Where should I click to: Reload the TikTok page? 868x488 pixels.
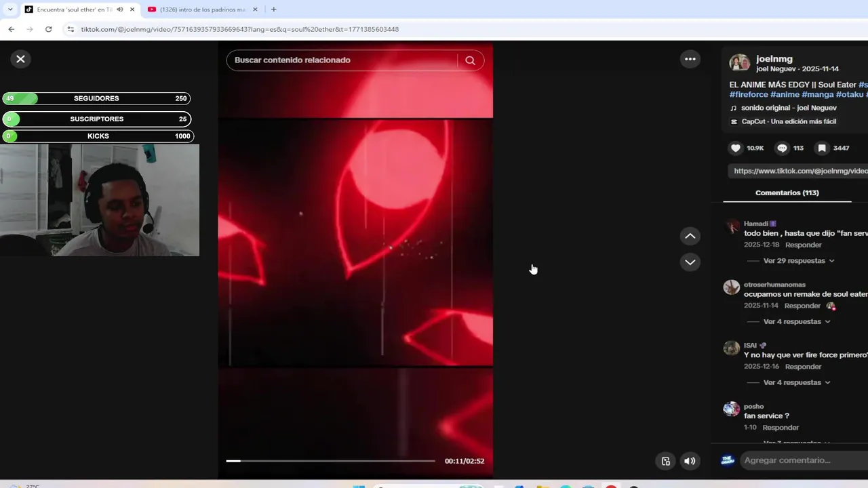coord(48,29)
